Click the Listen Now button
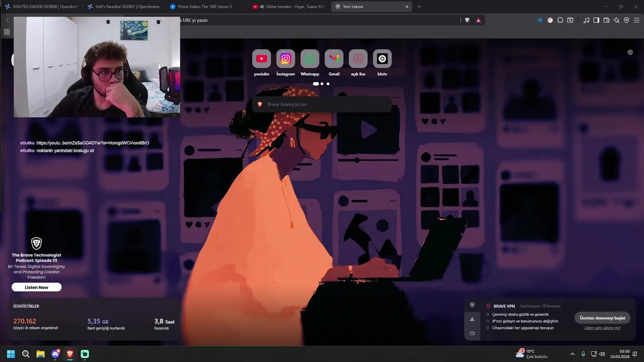 [x=37, y=287]
